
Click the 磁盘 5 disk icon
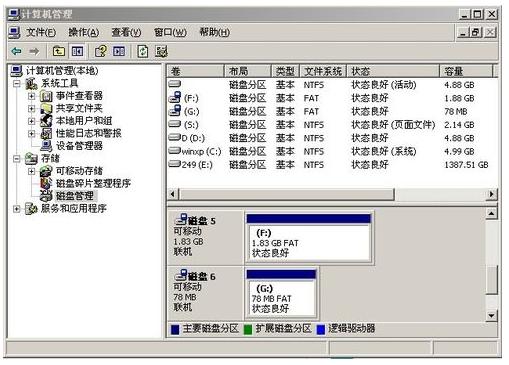181,220
